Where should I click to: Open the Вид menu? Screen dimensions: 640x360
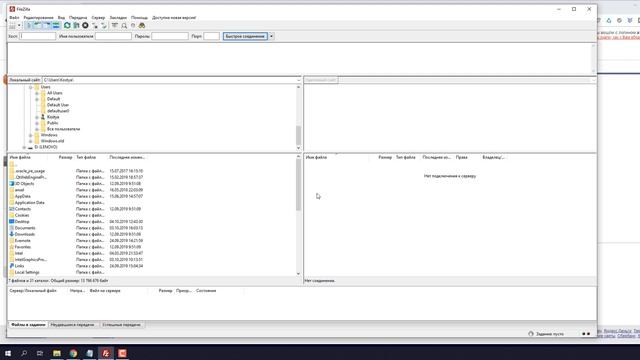pos(61,18)
